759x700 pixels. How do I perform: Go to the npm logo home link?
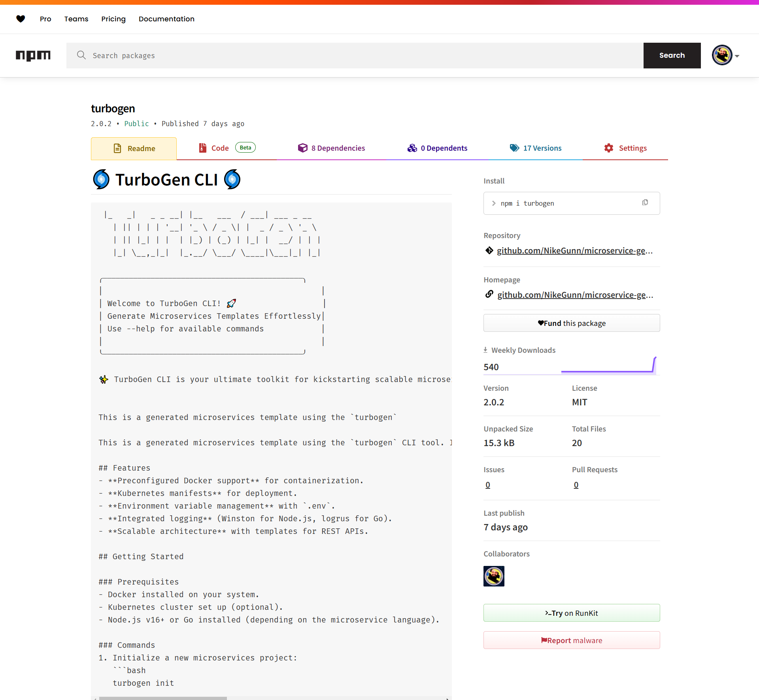click(33, 55)
